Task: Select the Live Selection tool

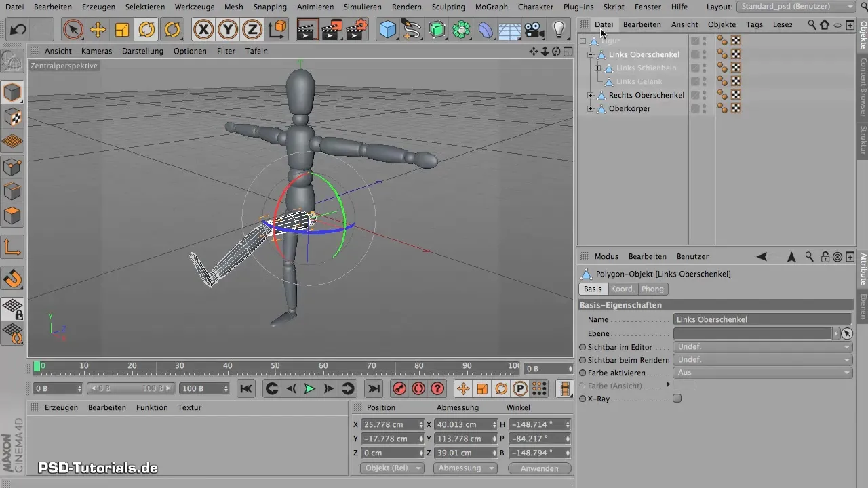Action: [x=73, y=30]
